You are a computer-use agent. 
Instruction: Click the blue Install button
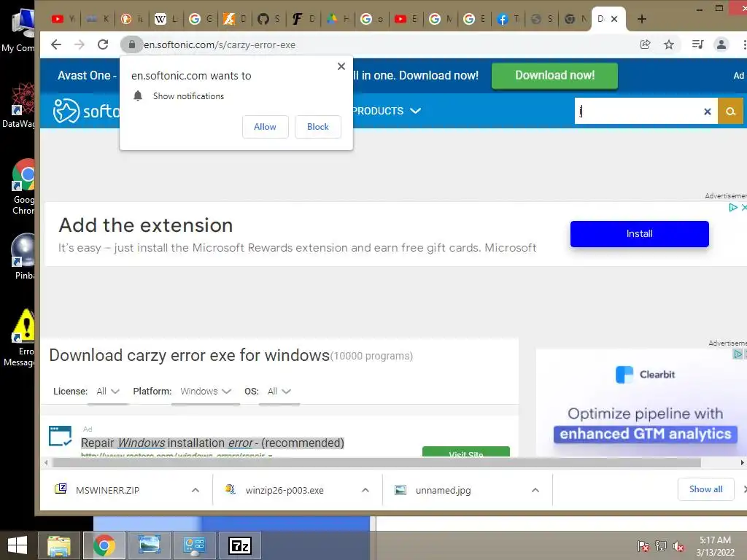(639, 234)
